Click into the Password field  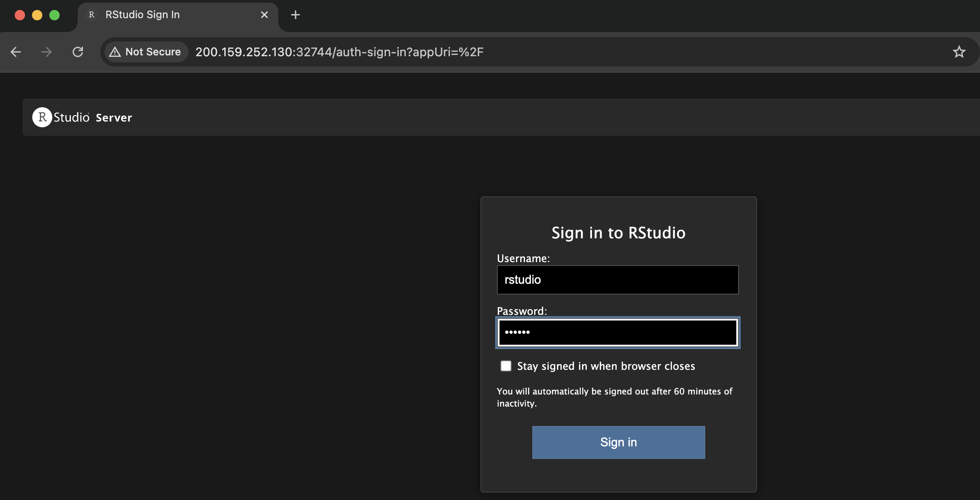pyautogui.click(x=617, y=333)
